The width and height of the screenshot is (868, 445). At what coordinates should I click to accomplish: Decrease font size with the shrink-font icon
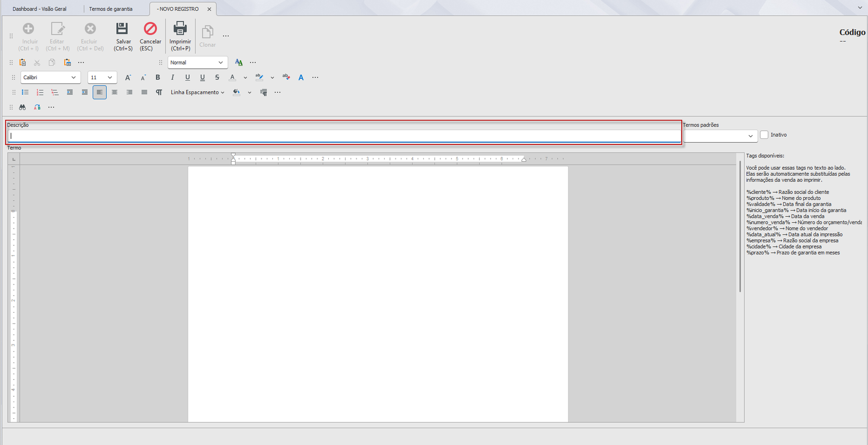tap(143, 78)
